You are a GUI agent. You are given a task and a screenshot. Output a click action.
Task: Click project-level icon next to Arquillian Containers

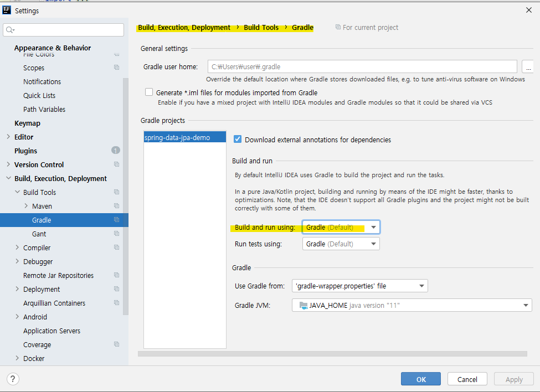[117, 303]
